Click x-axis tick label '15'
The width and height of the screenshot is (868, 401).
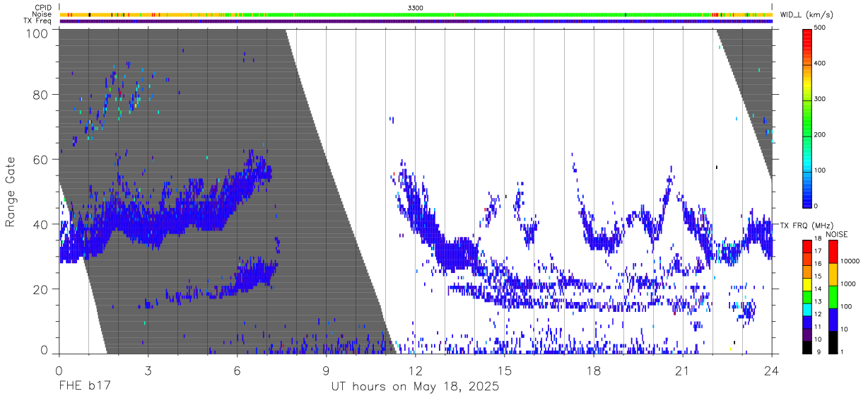coord(505,371)
